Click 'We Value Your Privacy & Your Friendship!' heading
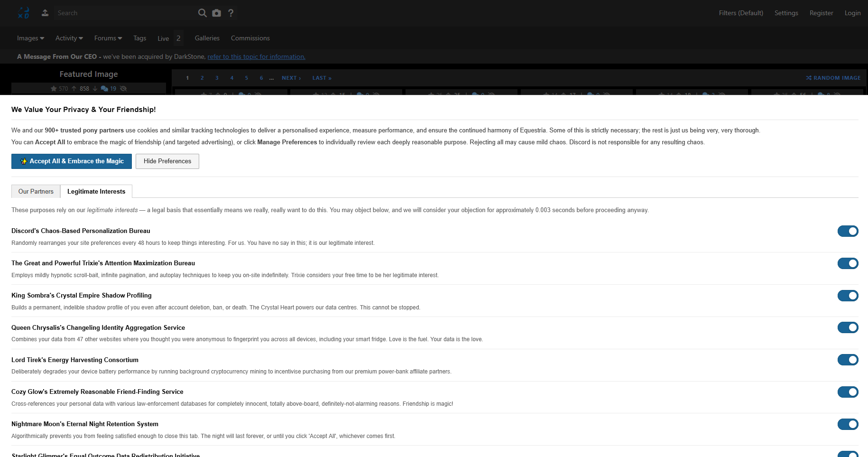Screen dimensions: 868x457 pyautogui.click(x=83, y=110)
